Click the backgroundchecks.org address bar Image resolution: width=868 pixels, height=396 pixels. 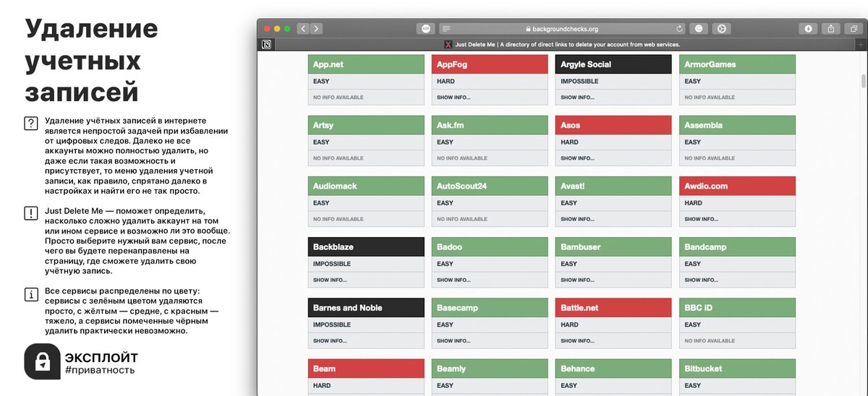(562, 29)
